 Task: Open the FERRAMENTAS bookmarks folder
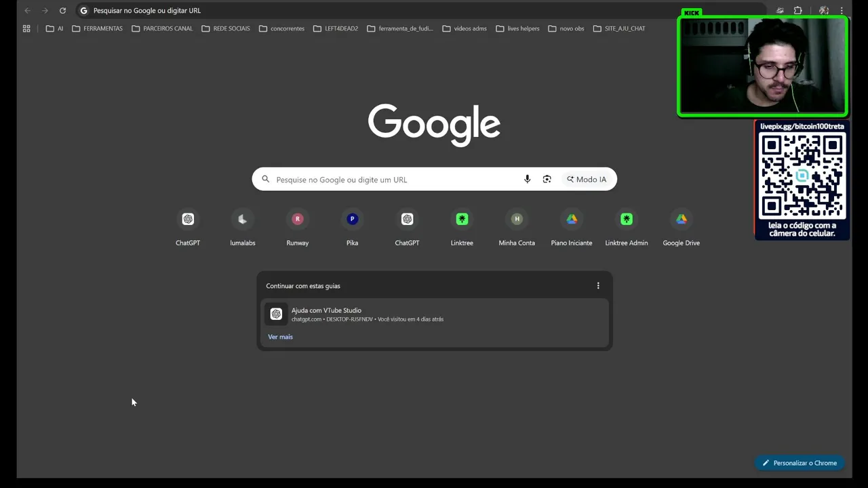(x=97, y=28)
